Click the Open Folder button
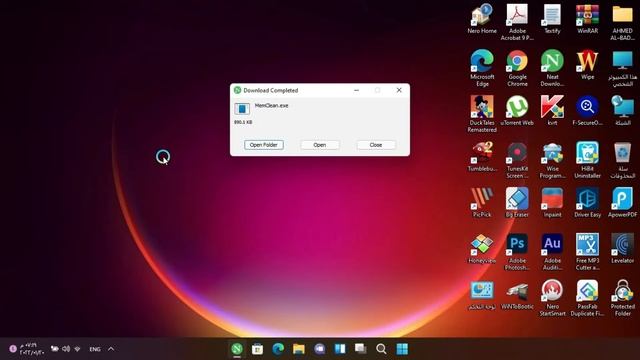 pyautogui.click(x=264, y=145)
